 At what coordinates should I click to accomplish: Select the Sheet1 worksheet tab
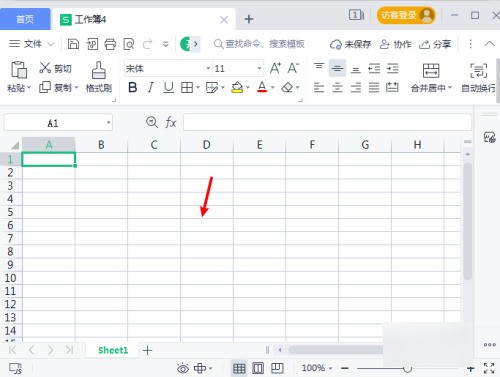point(113,350)
